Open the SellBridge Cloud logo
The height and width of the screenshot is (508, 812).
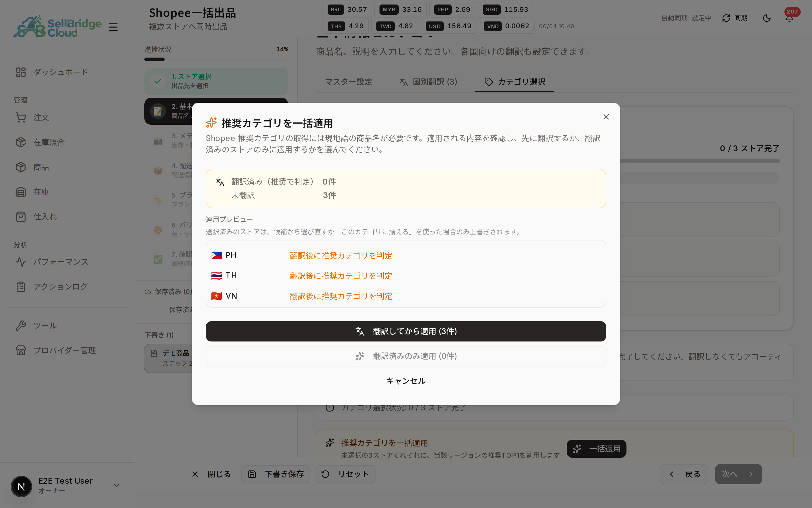[57, 26]
